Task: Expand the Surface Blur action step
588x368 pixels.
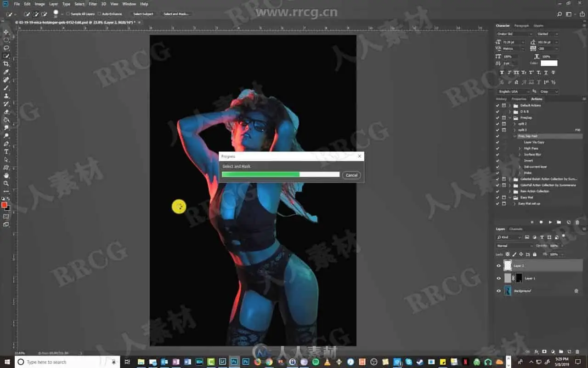Action: pyautogui.click(x=520, y=155)
